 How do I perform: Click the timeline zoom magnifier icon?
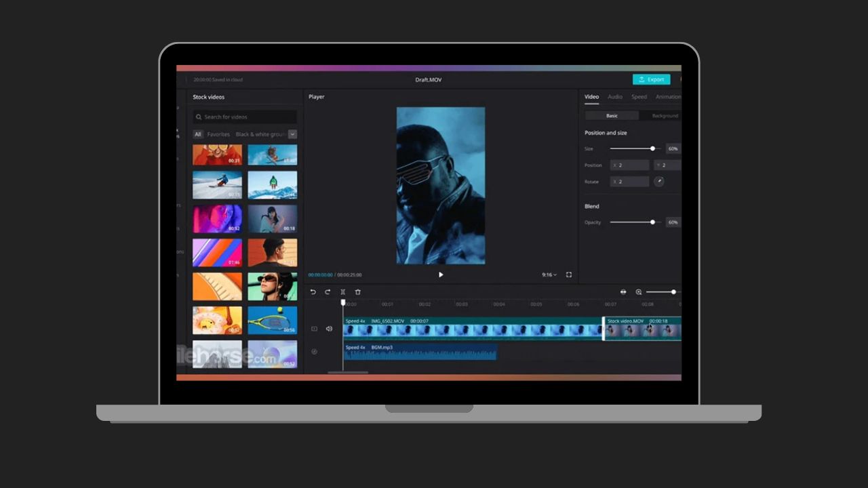pyautogui.click(x=639, y=292)
